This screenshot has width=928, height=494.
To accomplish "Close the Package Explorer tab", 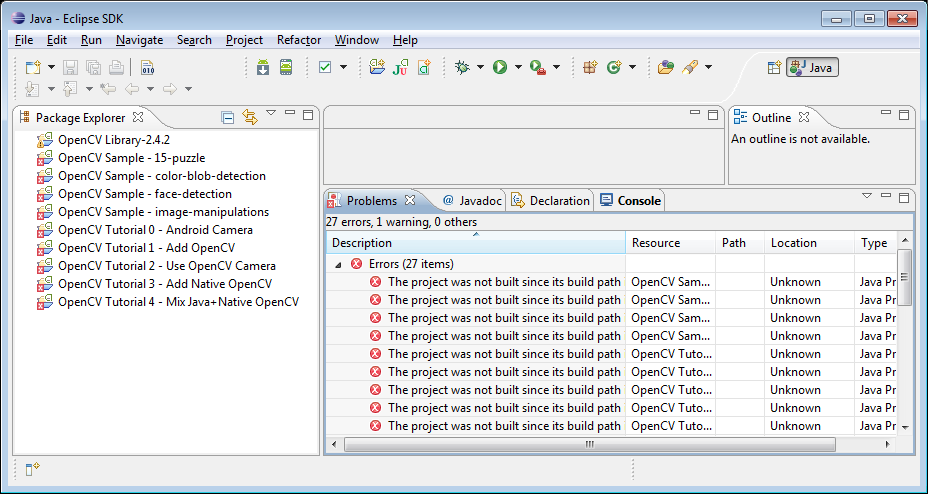I will pos(137,117).
